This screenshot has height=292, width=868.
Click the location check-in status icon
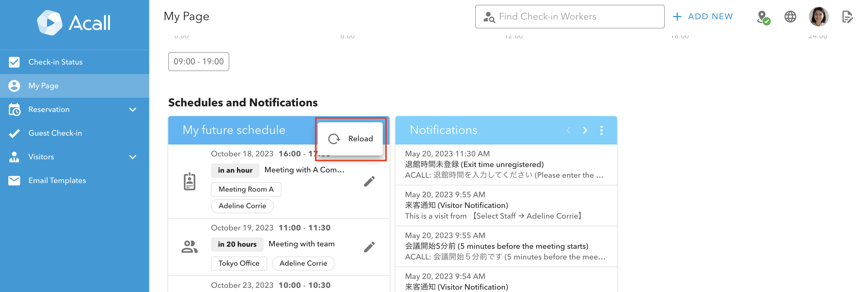(x=763, y=17)
